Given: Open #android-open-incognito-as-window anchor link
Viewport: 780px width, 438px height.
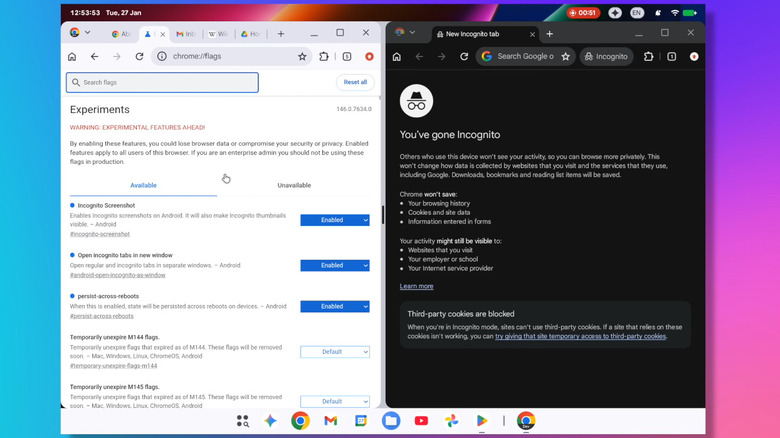Looking at the screenshot, I should 117,275.
